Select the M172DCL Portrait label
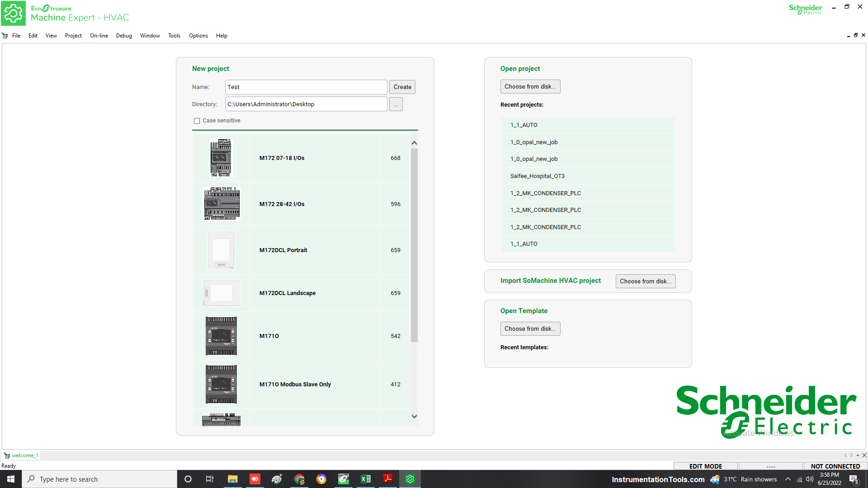This screenshot has height=488, width=868. [x=283, y=250]
